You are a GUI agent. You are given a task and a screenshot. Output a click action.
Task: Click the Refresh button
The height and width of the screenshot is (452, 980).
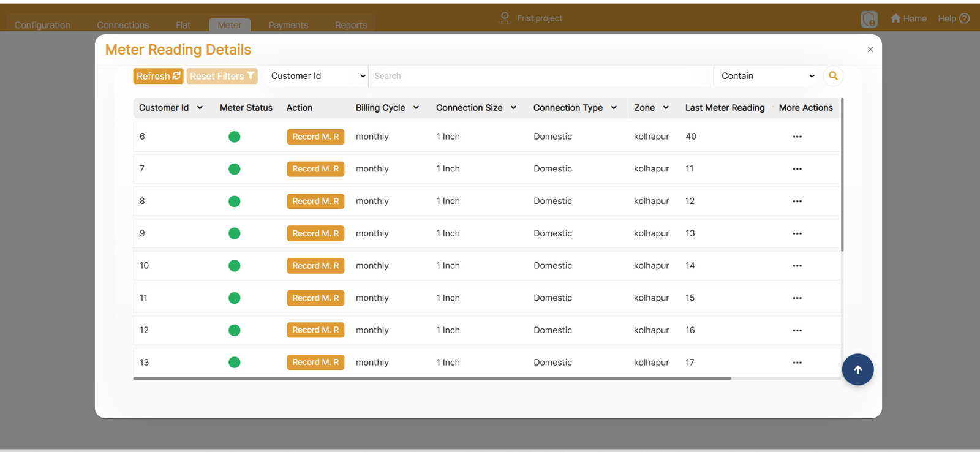pos(158,76)
